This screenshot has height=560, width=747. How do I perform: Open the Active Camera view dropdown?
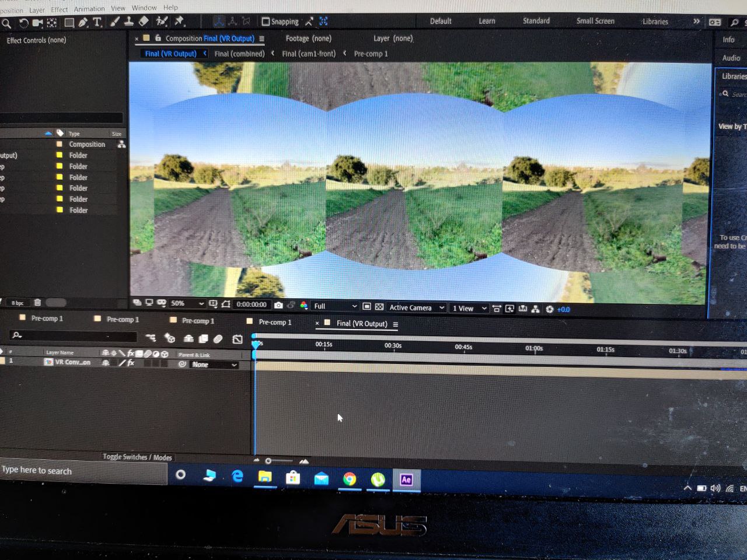pos(416,307)
